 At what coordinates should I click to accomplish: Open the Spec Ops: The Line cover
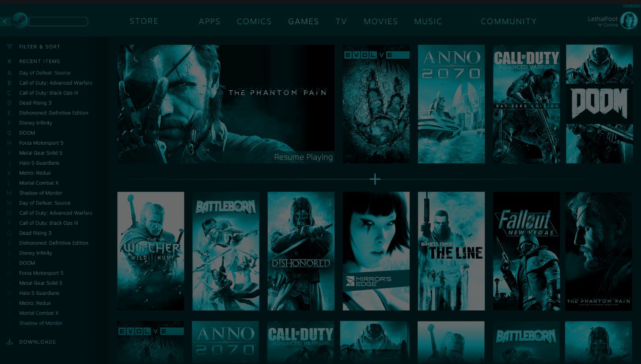[x=451, y=251]
